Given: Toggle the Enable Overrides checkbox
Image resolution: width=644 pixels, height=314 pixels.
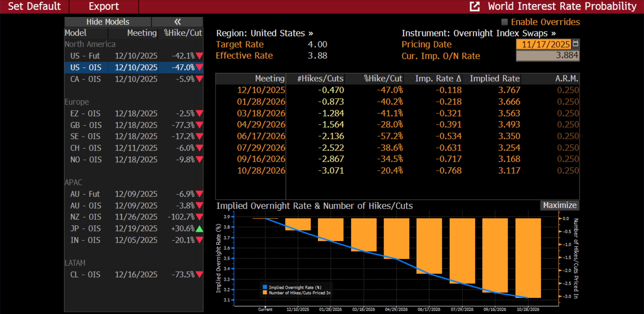Looking at the screenshot, I should click(504, 22).
